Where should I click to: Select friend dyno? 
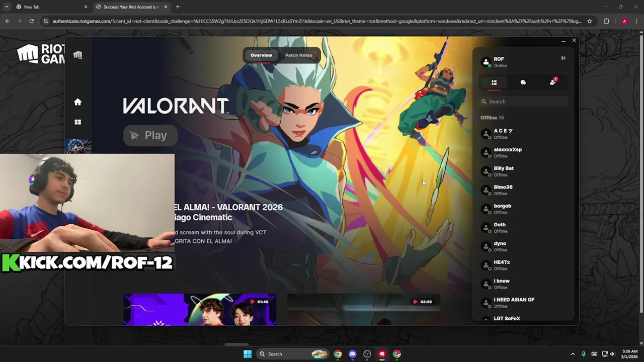tap(523, 246)
